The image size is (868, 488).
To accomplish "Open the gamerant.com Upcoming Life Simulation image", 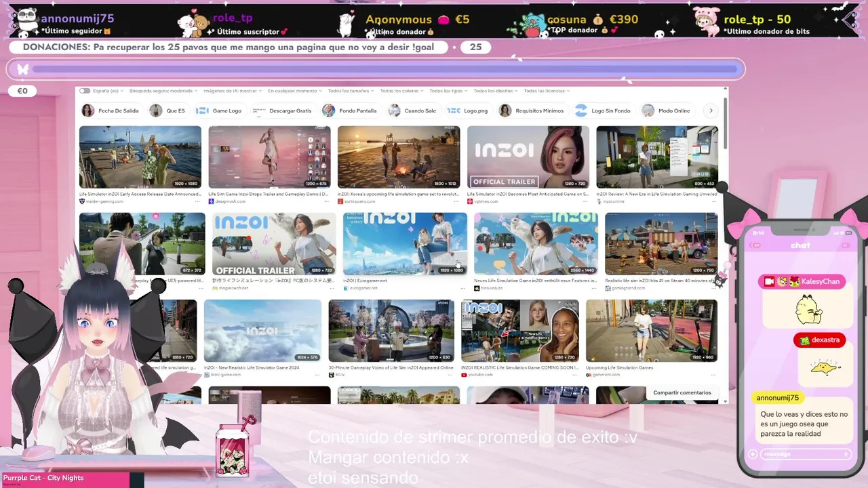I will (652, 331).
